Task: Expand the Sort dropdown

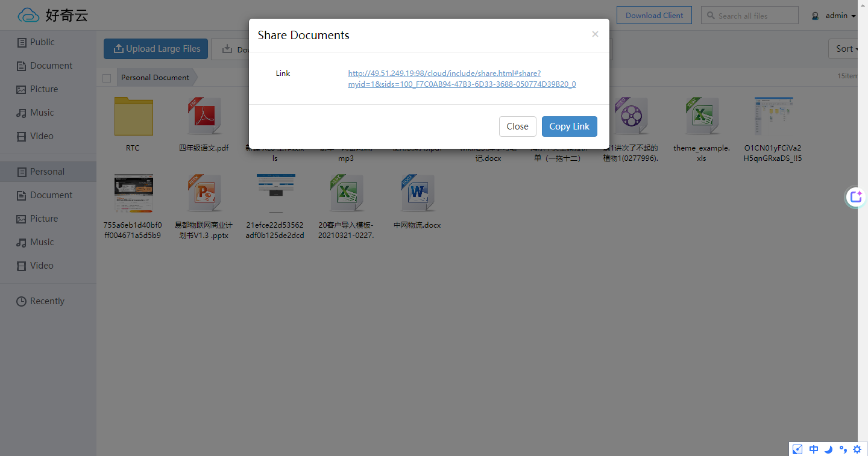Action: pyautogui.click(x=847, y=49)
